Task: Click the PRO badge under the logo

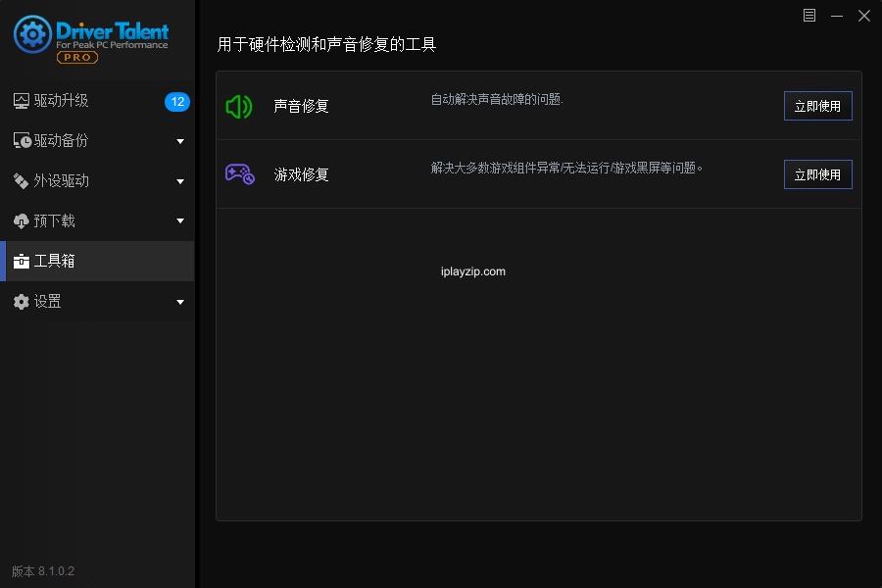Action: coord(77,58)
